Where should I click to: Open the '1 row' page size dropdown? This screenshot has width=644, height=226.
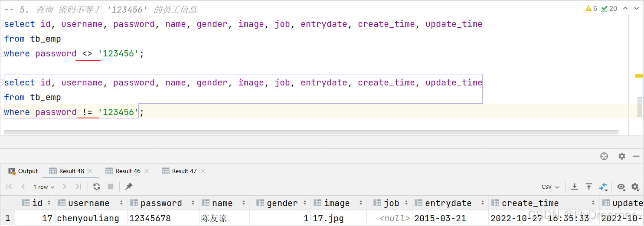tap(44, 187)
